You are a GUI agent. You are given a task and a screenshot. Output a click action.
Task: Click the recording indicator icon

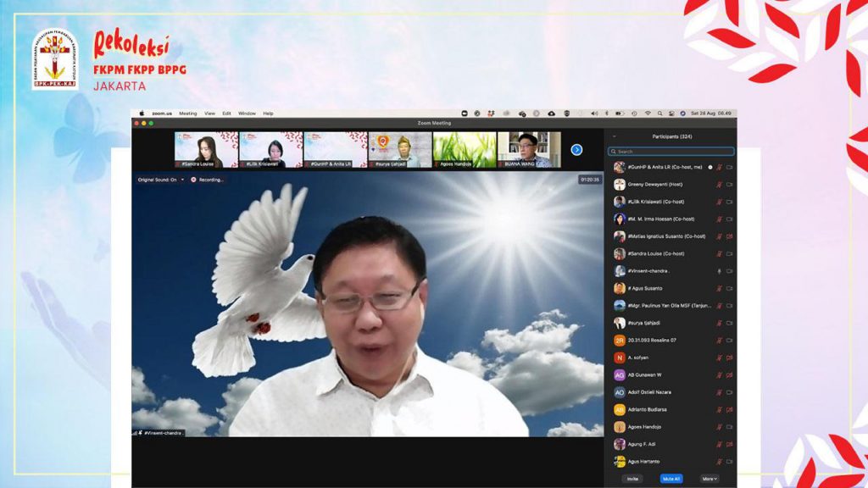[194, 180]
